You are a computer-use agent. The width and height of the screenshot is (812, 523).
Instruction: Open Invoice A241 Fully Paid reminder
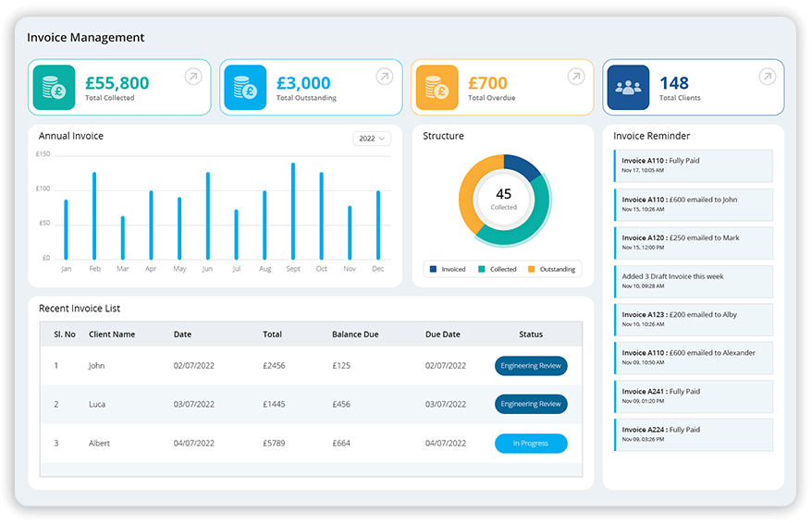click(694, 396)
